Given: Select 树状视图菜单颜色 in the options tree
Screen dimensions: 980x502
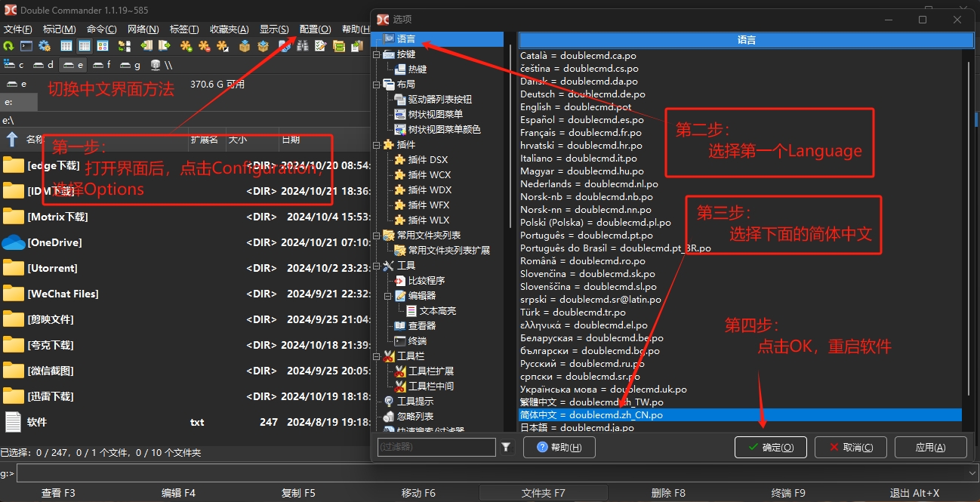Looking at the screenshot, I should 445,130.
